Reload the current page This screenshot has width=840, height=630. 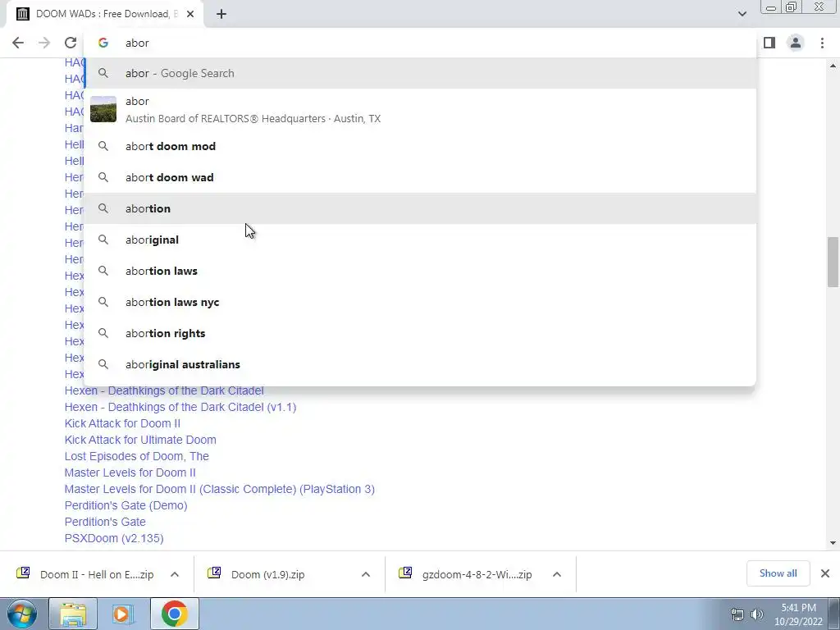71,43
